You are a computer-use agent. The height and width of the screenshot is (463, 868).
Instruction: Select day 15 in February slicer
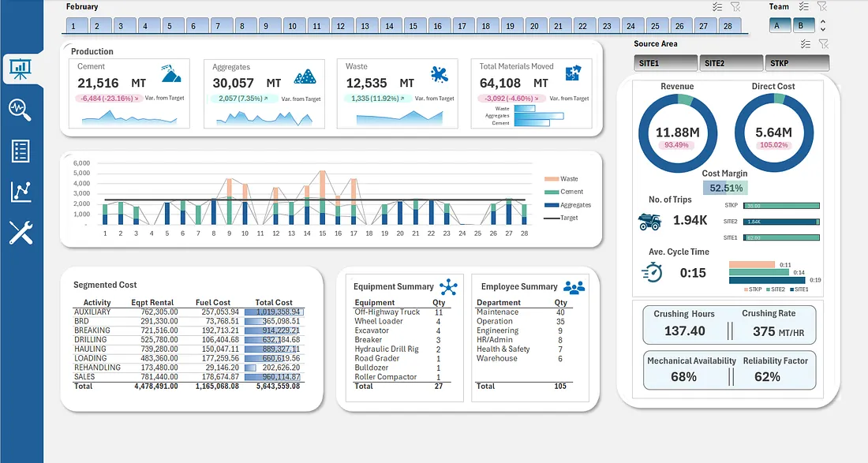tap(413, 26)
